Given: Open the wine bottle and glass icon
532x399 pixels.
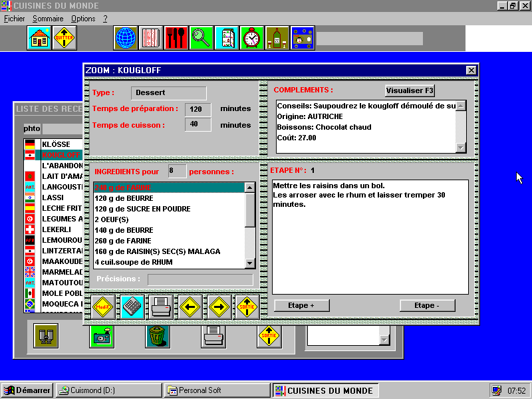Looking at the screenshot, I should click(277, 38).
